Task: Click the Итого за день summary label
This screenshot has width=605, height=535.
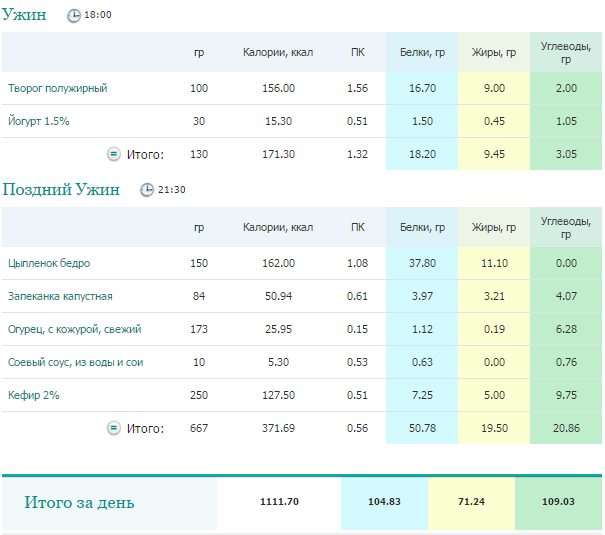Action: click(x=79, y=502)
